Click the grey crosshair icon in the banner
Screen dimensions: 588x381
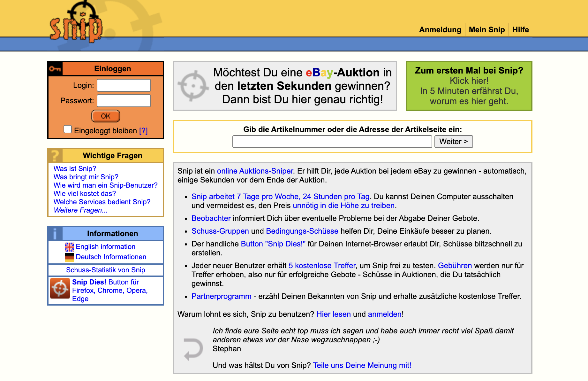click(193, 86)
